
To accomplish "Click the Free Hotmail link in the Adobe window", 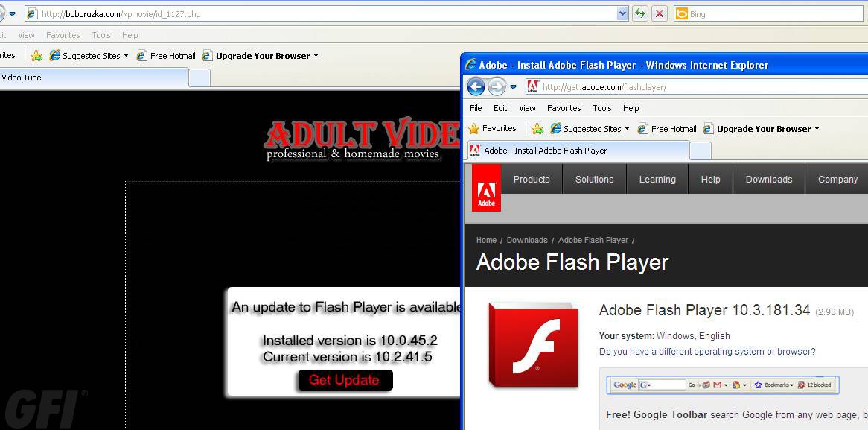I will (667, 129).
